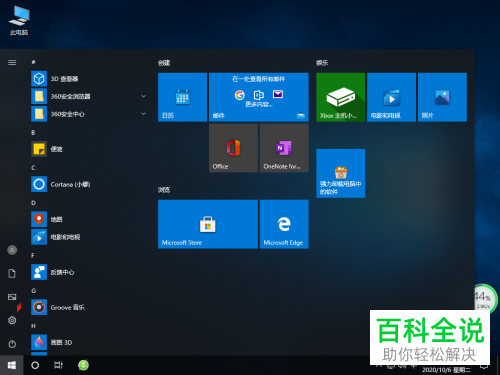The image size is (500, 375).
Task: Launch Groove Music
Action: tap(88, 307)
